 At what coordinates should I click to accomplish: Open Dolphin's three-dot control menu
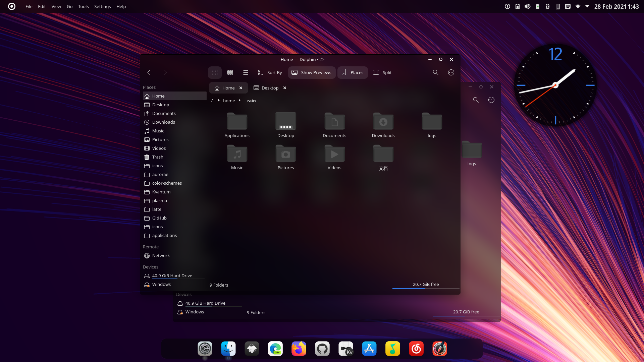tap(451, 72)
